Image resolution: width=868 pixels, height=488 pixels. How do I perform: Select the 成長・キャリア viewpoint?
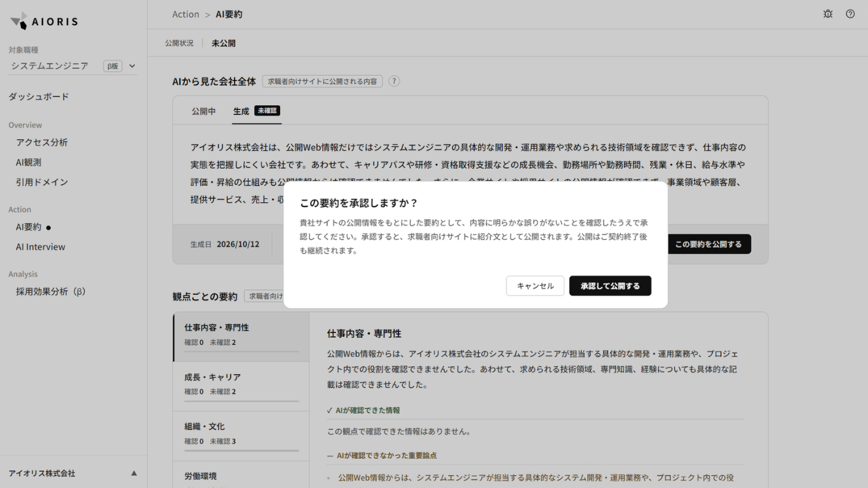pyautogui.click(x=241, y=386)
